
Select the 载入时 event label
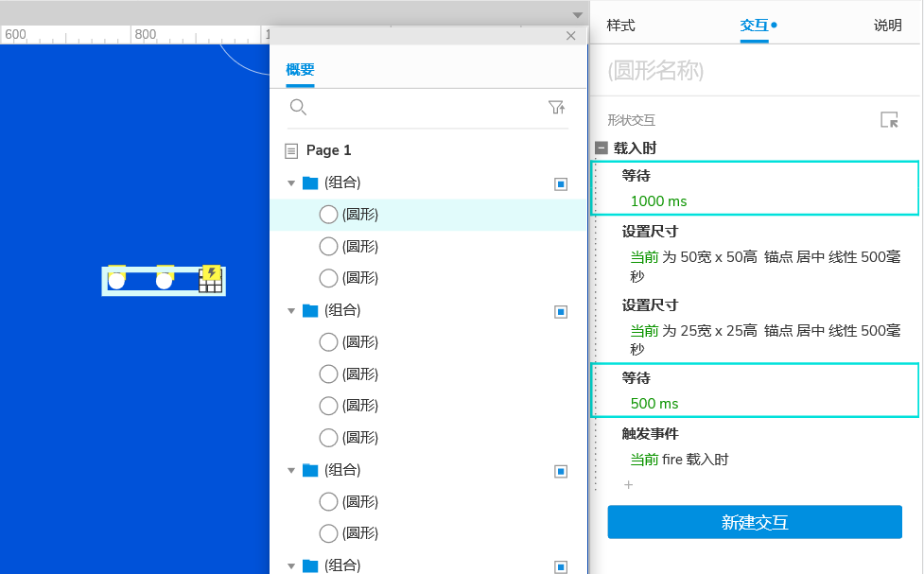click(x=635, y=148)
